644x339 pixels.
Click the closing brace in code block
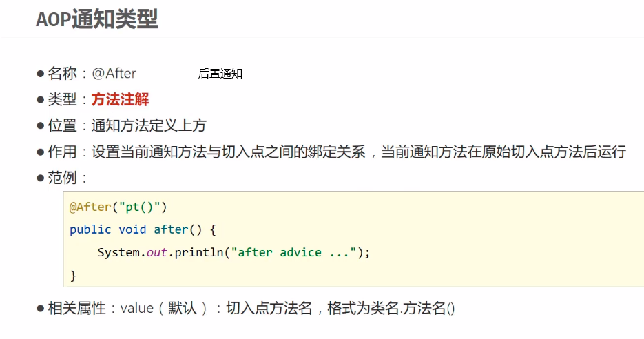[x=73, y=276]
